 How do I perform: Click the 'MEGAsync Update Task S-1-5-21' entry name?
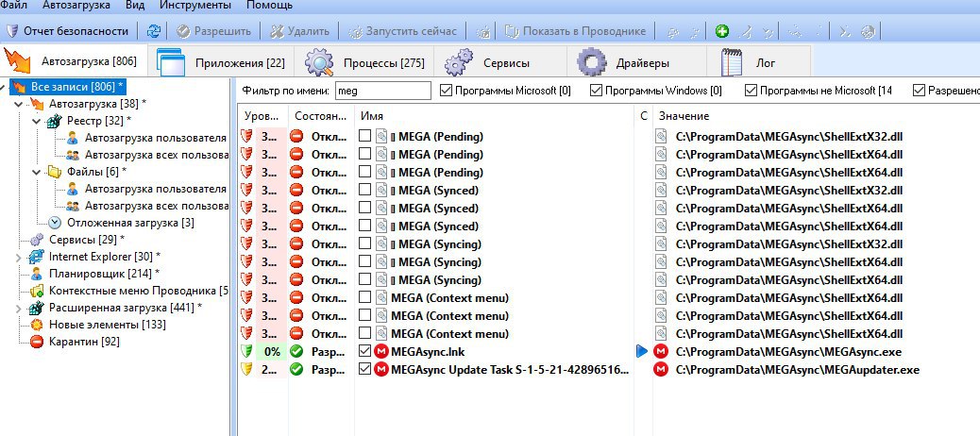pyautogui.click(x=510, y=370)
